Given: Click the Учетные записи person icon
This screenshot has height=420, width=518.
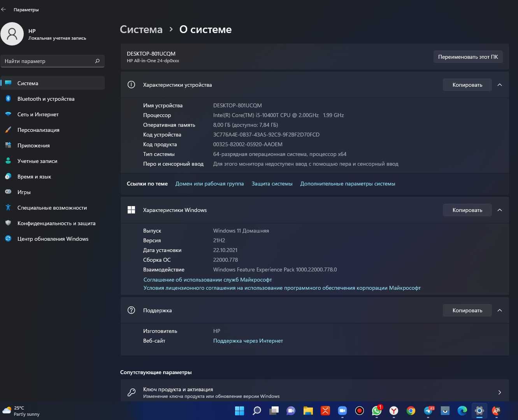Looking at the screenshot, I should (x=8, y=161).
